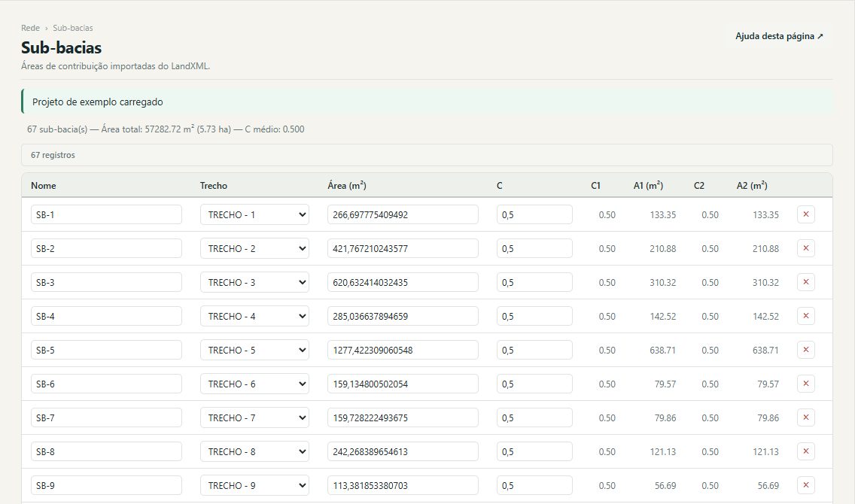This screenshot has width=855, height=504.
Task: Click the Área (m²) column header
Action: pos(347,186)
